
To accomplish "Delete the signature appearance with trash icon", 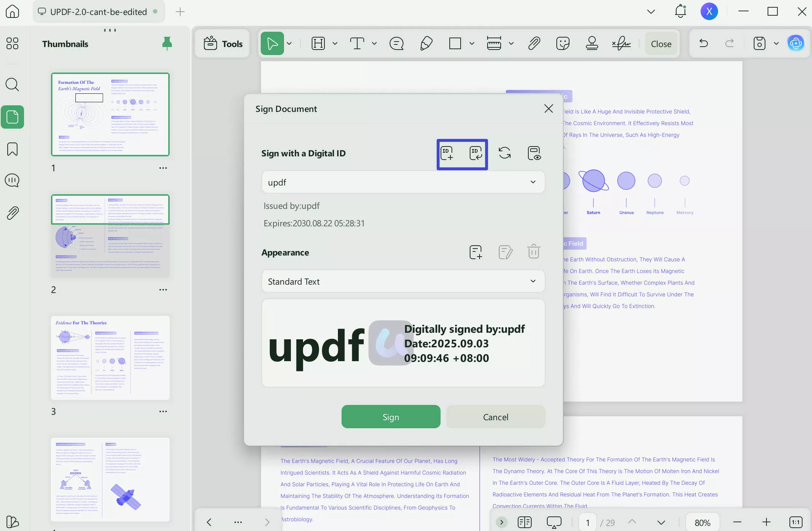I will (x=533, y=251).
